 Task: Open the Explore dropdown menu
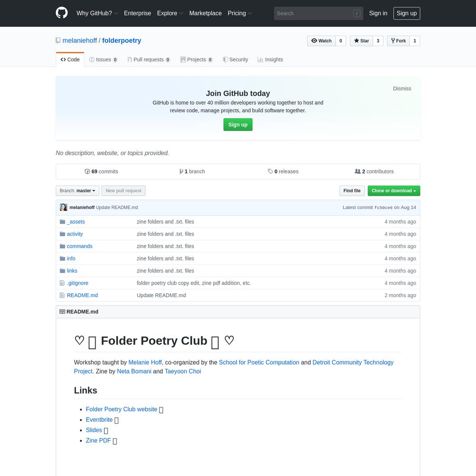[x=170, y=13]
